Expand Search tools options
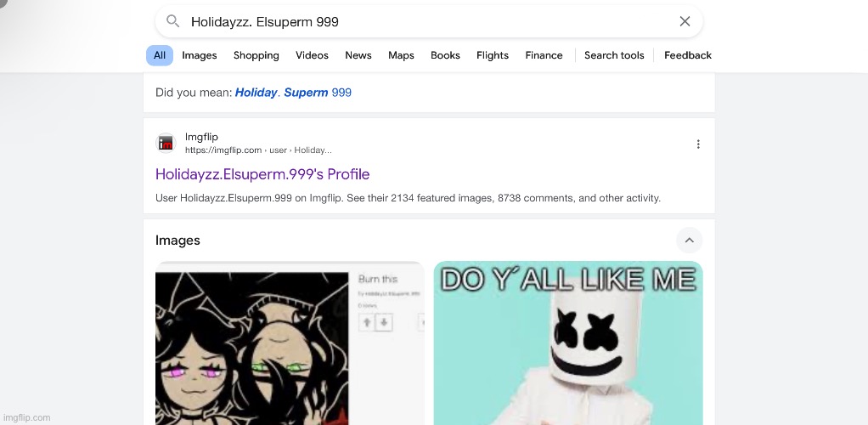The width and height of the screenshot is (868, 425). coord(614,55)
